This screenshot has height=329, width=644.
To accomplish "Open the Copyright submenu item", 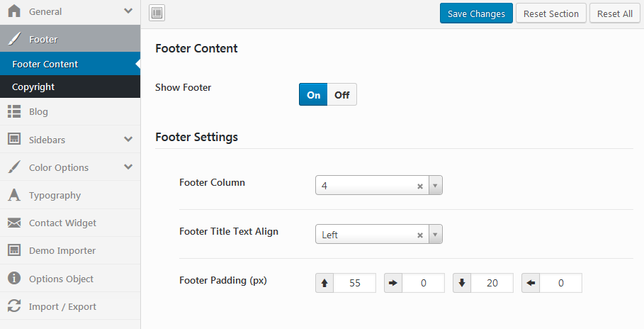I will coord(33,87).
